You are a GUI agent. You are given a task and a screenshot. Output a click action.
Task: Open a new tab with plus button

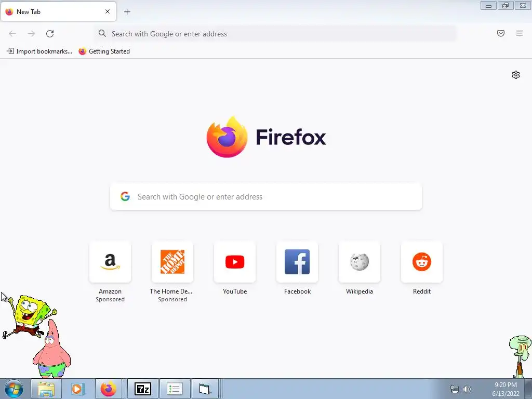(x=127, y=12)
